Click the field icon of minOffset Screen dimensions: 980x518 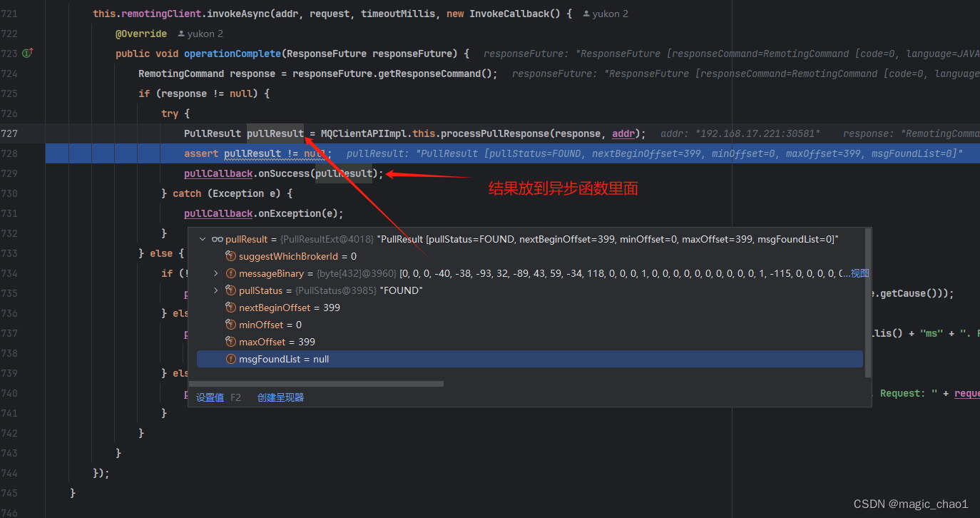coord(230,325)
